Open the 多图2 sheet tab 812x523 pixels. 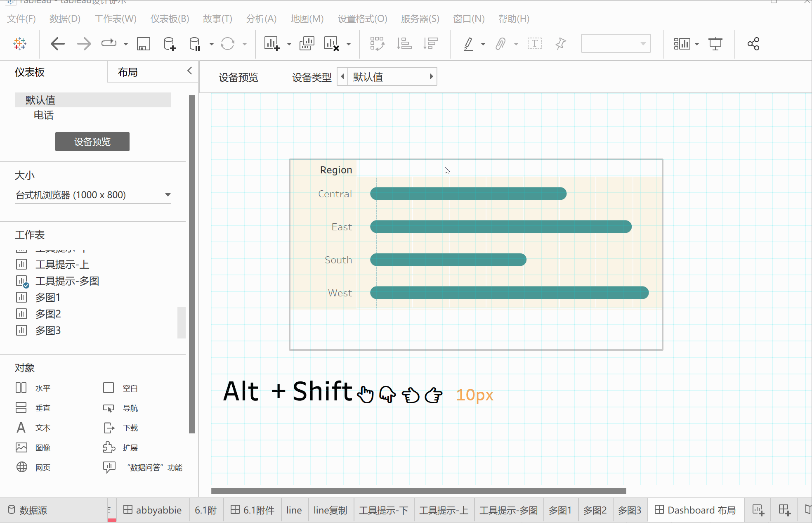pyautogui.click(x=595, y=510)
